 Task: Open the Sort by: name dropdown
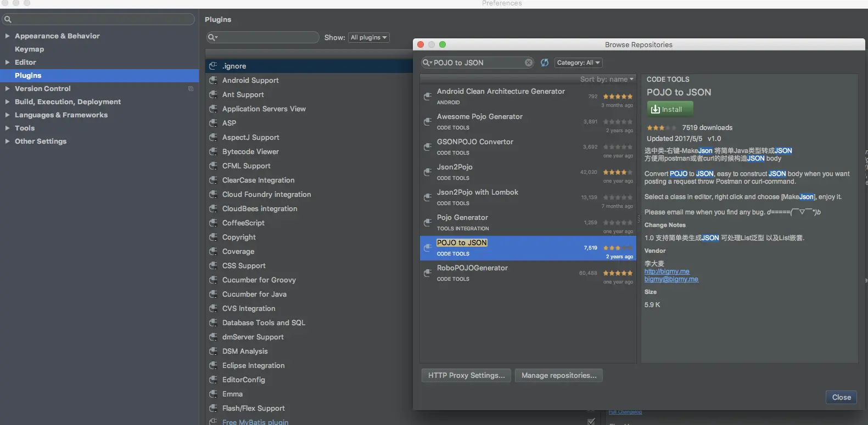coord(607,80)
